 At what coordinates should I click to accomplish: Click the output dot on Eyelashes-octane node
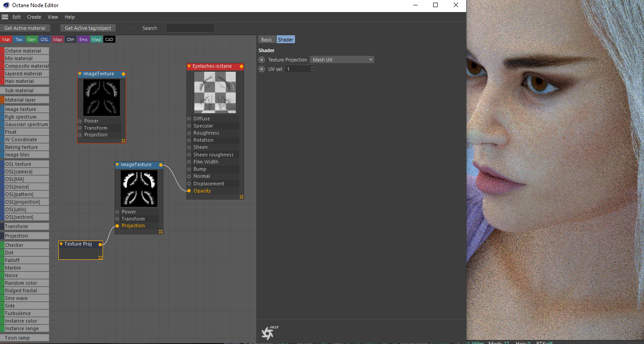click(241, 66)
